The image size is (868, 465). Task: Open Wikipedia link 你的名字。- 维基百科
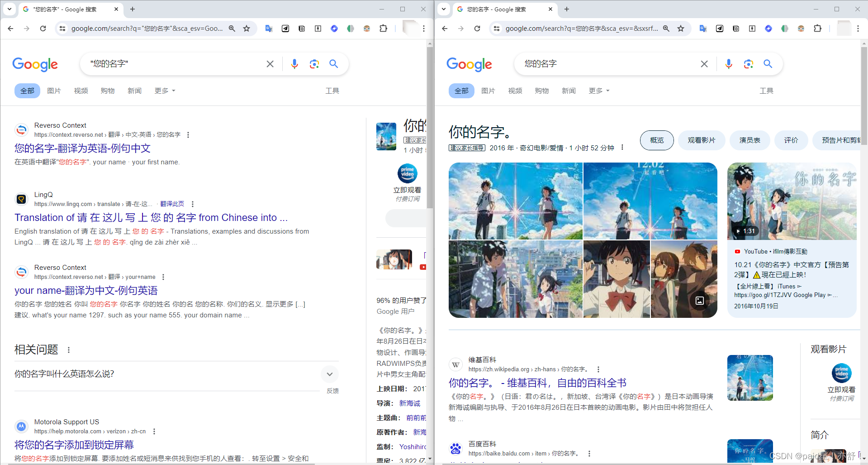pos(537,384)
